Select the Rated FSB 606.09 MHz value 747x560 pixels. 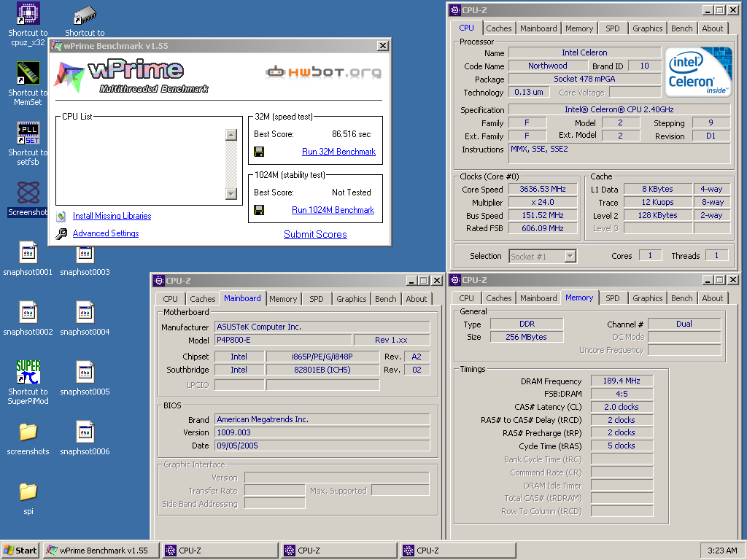(542, 228)
